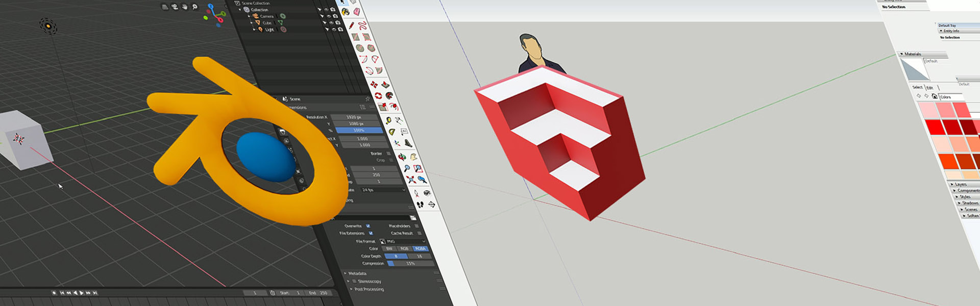Toggle Light visibility eye in Blender outliner
This screenshot has height=306, width=980.
[334, 30]
